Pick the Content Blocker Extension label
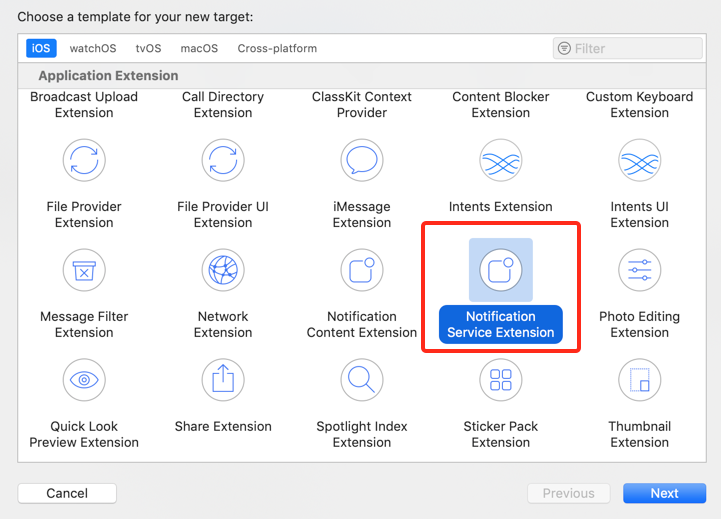This screenshot has height=519, width=721. (x=501, y=105)
